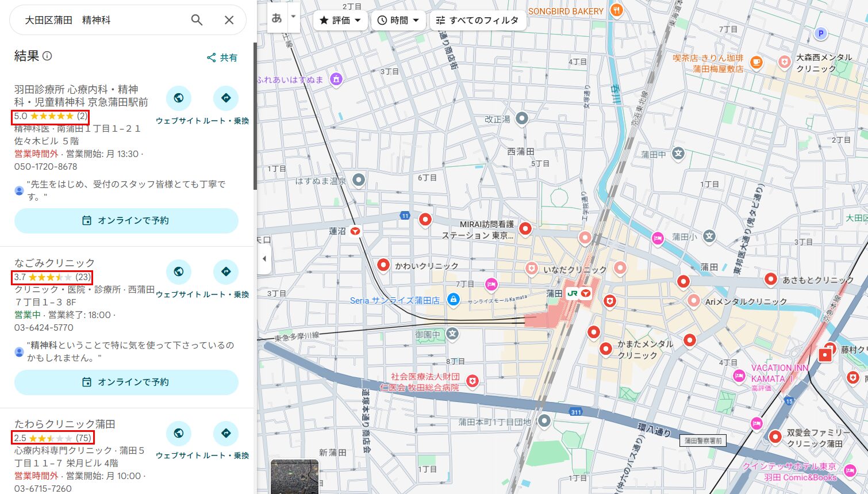The width and height of the screenshot is (868, 494).
Task: Select the 羽田診療所 result title
Action: [81, 95]
